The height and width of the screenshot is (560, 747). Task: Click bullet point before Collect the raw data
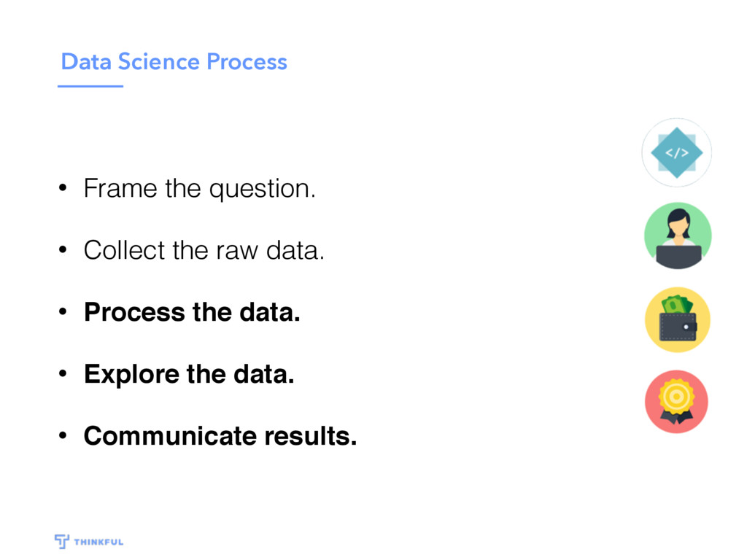click(x=63, y=249)
